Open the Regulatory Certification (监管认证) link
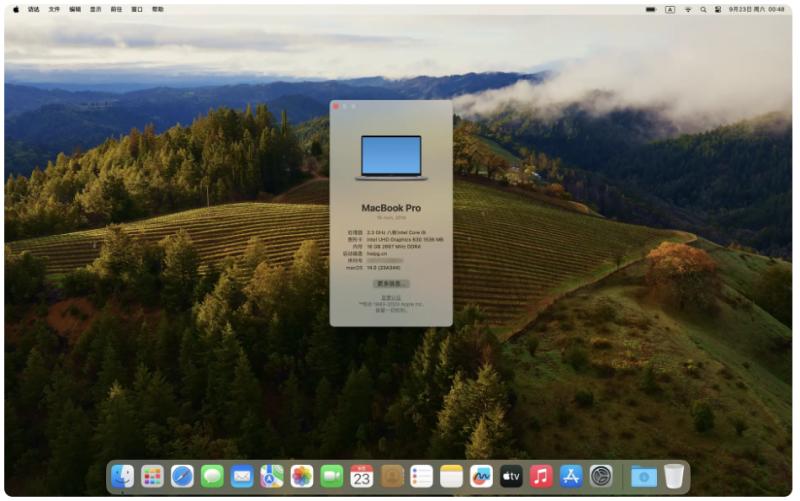This screenshot has height=501, width=800. pyautogui.click(x=391, y=297)
